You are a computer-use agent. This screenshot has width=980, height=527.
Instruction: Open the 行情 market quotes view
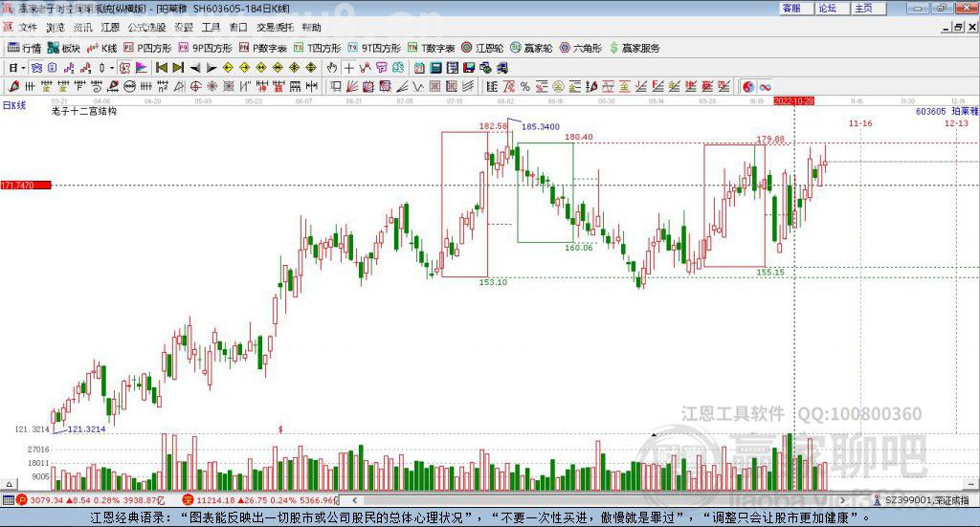pos(24,48)
